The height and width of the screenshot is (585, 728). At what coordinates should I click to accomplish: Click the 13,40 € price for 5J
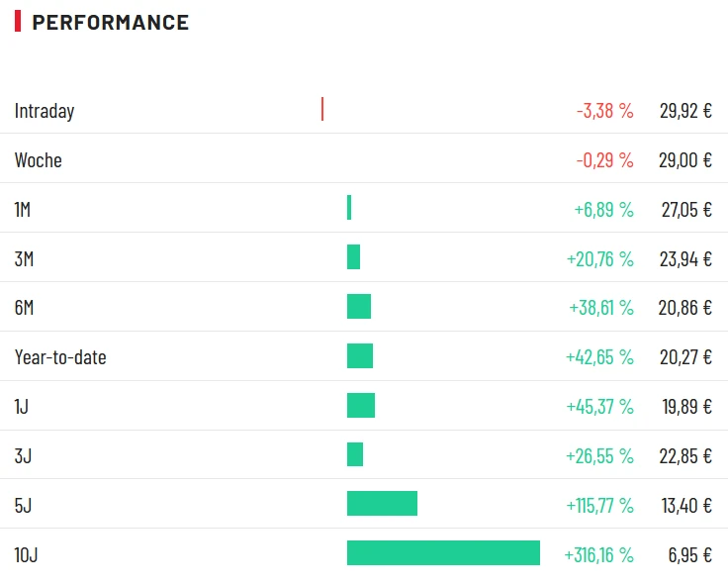(x=686, y=506)
